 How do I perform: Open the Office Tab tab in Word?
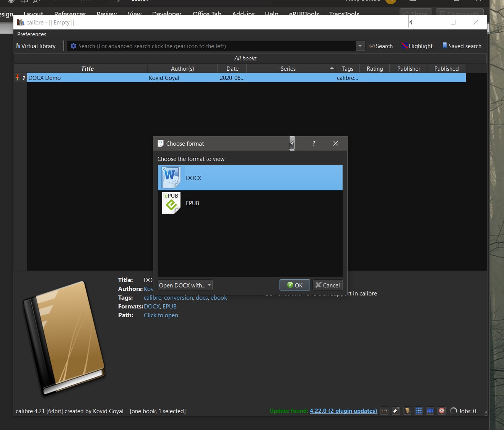click(207, 14)
